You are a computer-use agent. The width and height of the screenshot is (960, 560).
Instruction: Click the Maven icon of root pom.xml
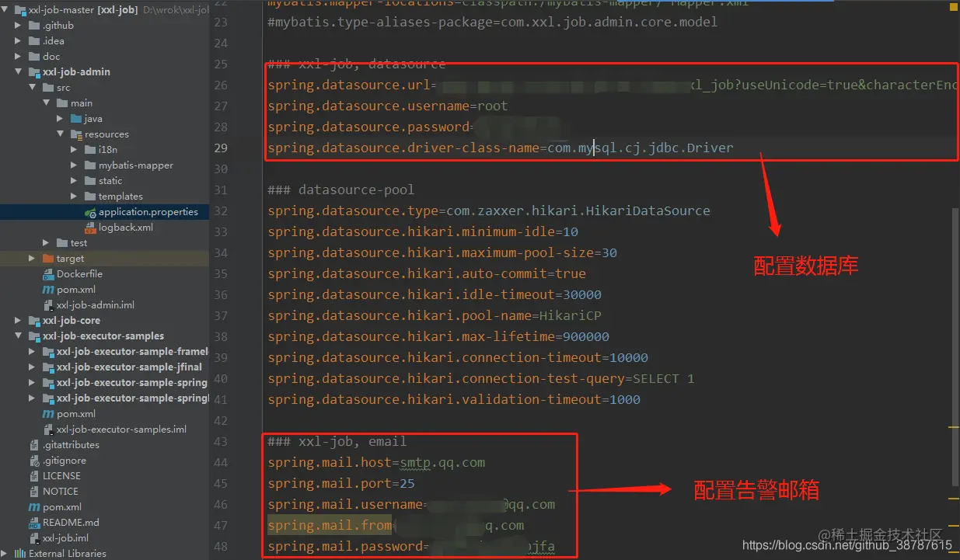(34, 507)
